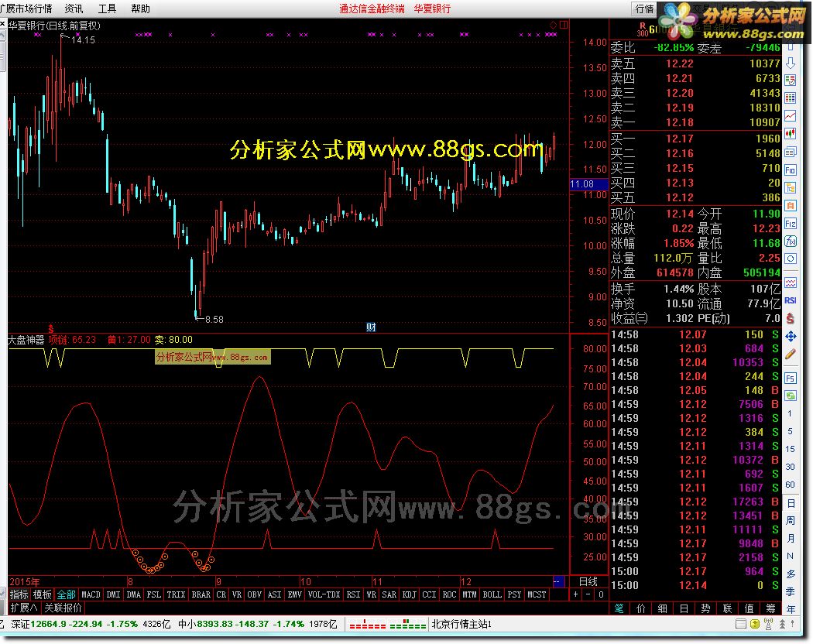
Task: Open the 资讯 menu
Action: click(74, 9)
